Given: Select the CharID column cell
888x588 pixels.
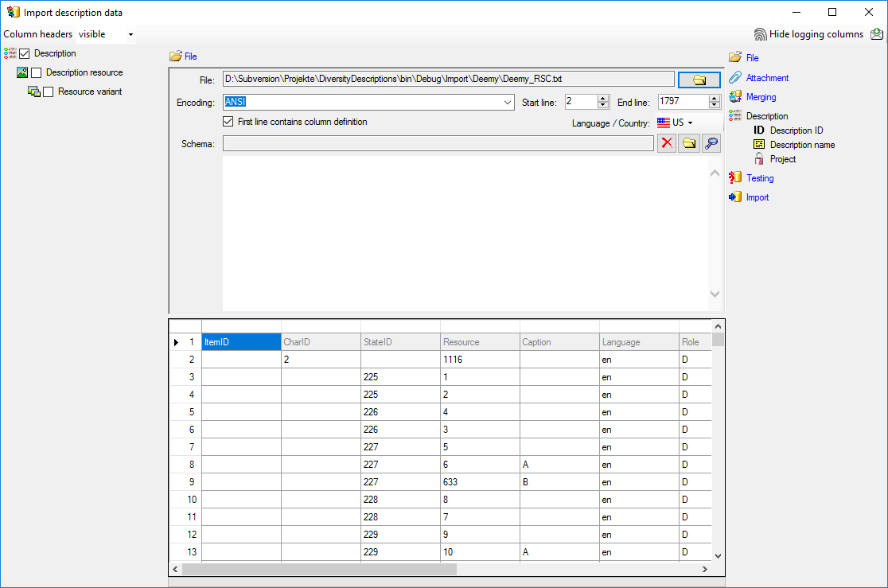Looking at the screenshot, I should pyautogui.click(x=321, y=342).
